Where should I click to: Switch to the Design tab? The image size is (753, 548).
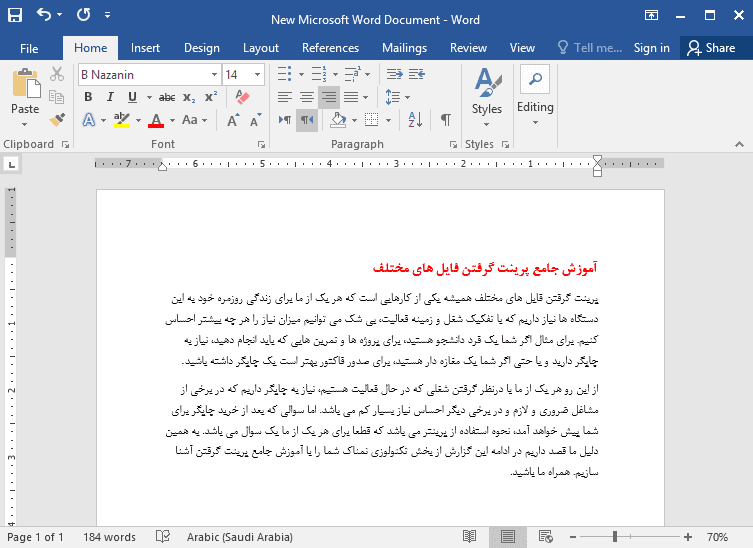pyautogui.click(x=202, y=48)
